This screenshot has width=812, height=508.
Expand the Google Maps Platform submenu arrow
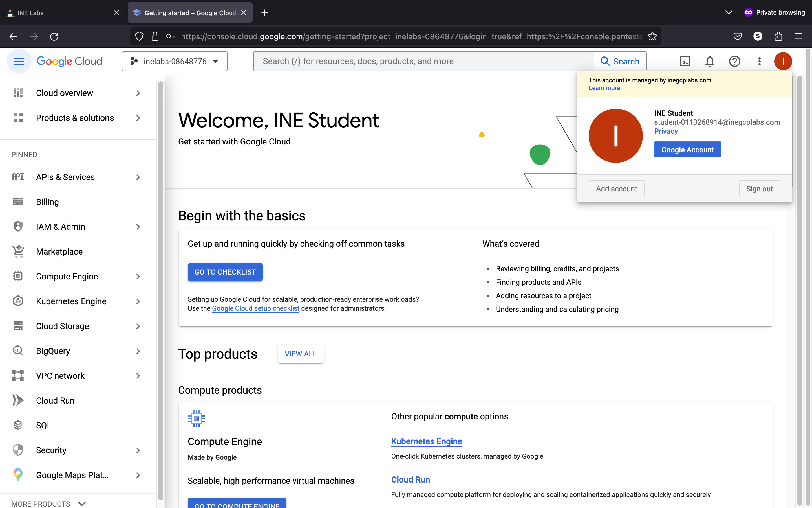(x=138, y=476)
